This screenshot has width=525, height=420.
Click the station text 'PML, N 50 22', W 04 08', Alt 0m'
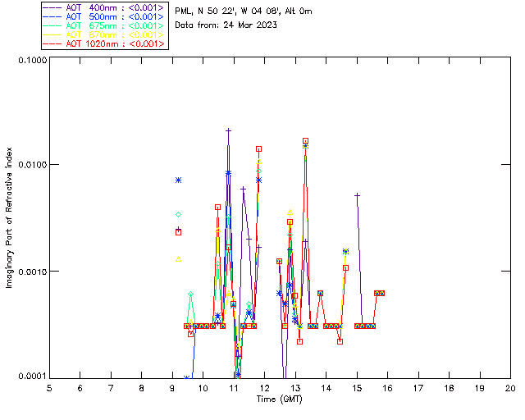(x=244, y=11)
